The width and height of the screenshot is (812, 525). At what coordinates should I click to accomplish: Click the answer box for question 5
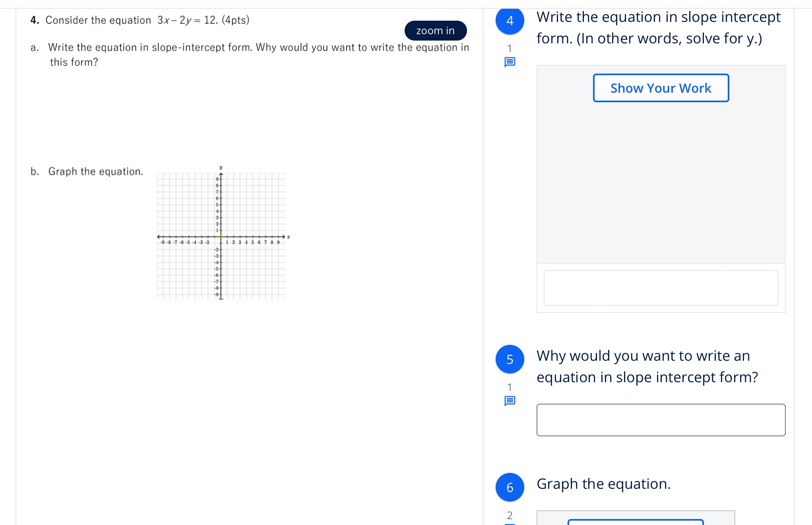tap(661, 420)
